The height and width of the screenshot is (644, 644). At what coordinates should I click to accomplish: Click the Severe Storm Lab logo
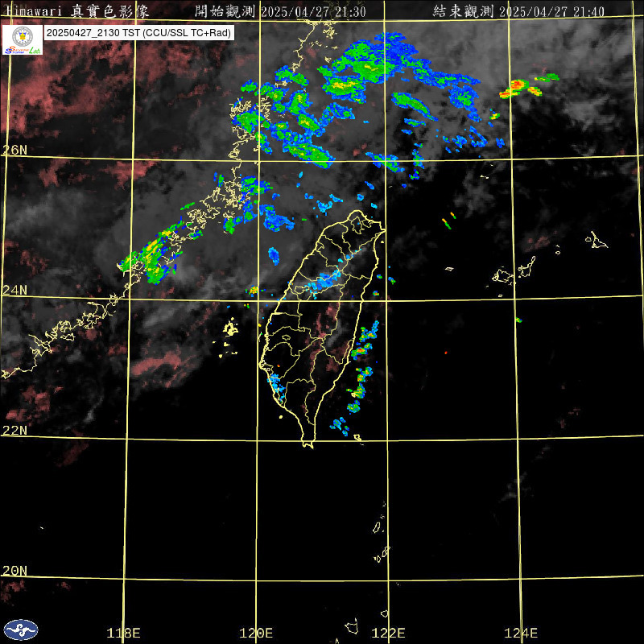pos(23,39)
